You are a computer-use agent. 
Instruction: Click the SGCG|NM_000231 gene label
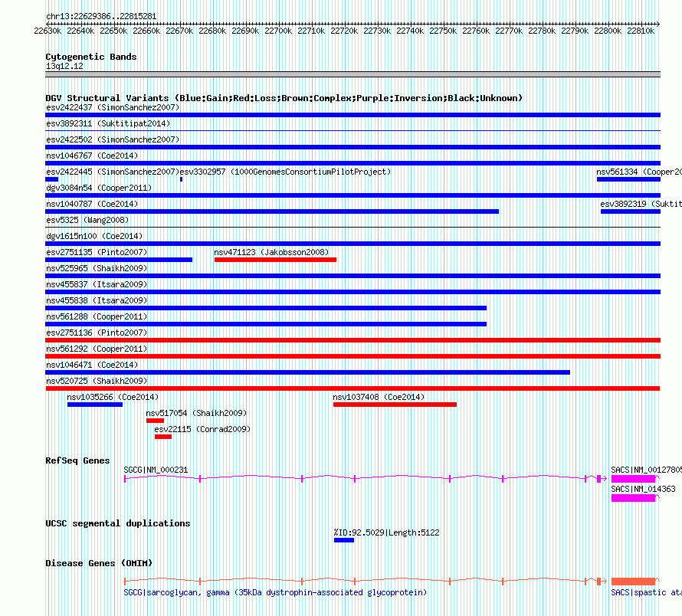[156, 470]
